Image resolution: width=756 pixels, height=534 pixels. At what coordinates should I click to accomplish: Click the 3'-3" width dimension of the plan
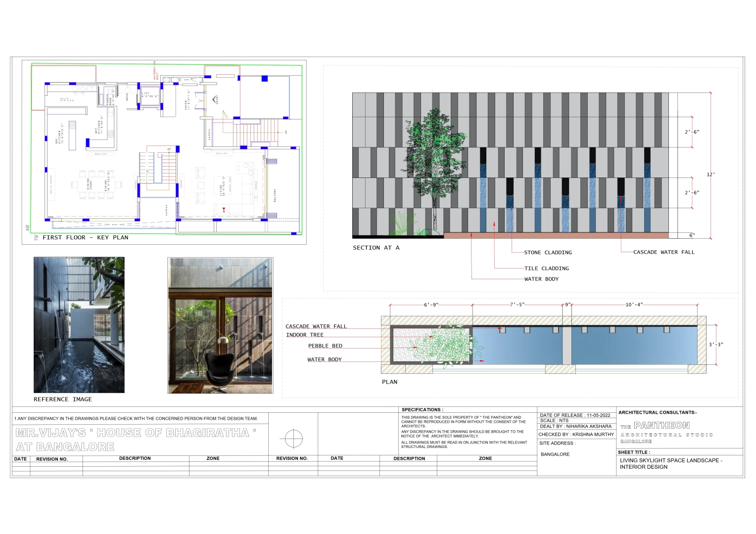point(716,345)
